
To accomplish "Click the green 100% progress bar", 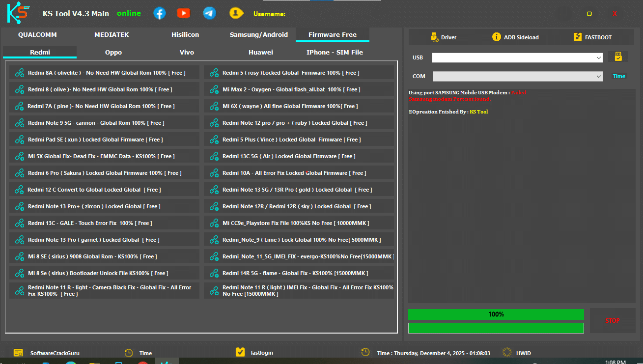I will tap(496, 314).
